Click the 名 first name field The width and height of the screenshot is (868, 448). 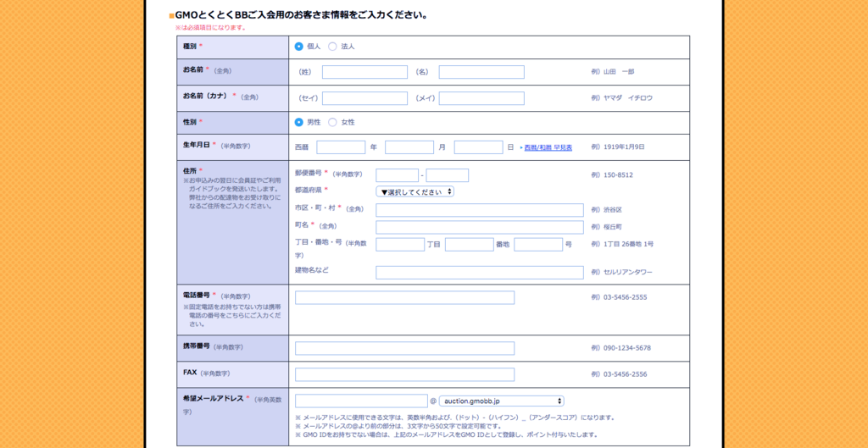coord(481,72)
